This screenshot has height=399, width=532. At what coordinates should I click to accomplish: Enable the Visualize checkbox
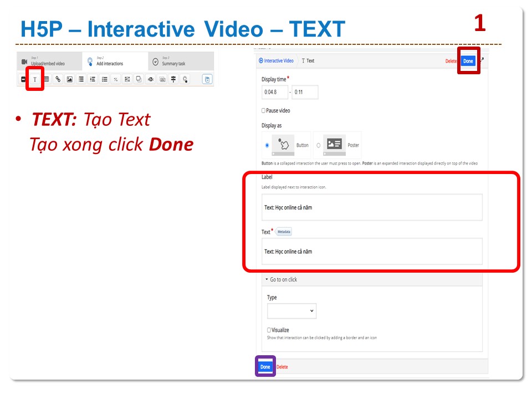tap(269, 330)
